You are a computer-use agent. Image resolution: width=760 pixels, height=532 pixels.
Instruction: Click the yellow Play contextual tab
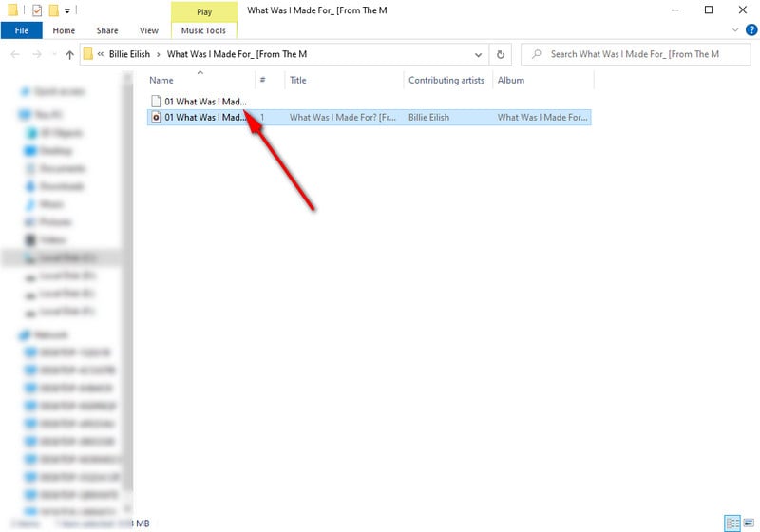point(204,11)
